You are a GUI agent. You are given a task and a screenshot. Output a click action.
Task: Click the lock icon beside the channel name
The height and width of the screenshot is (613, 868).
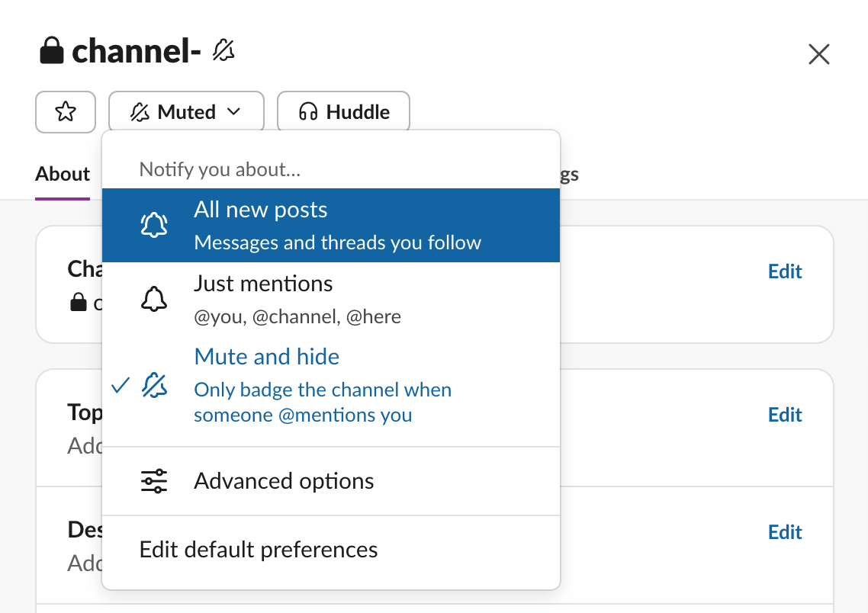[x=50, y=50]
